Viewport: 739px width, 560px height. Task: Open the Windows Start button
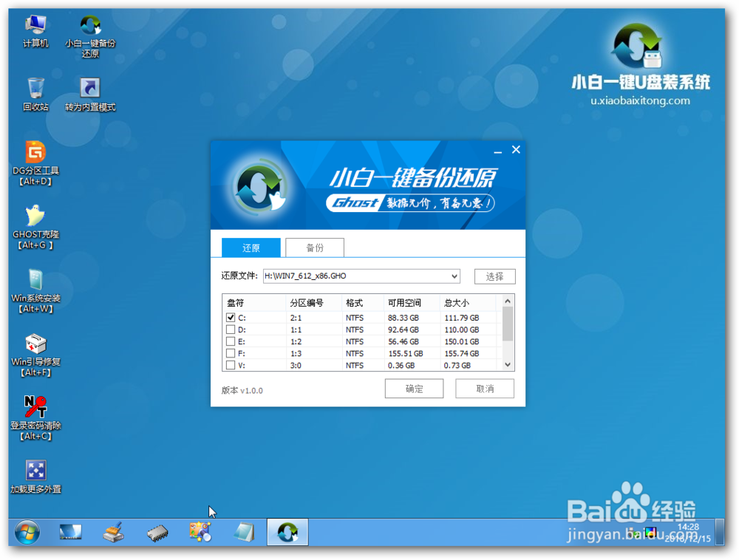27,531
